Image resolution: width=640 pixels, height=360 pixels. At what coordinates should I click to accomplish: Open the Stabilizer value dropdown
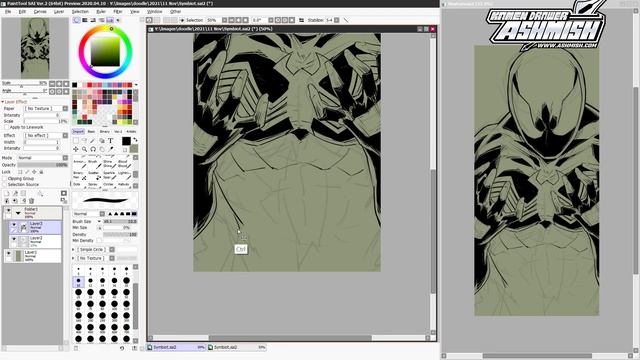337,20
